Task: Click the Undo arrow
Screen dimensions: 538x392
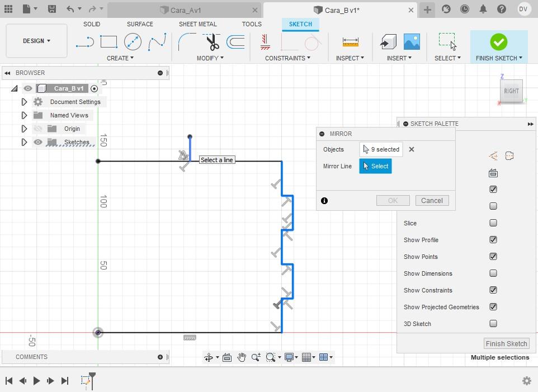Action: [x=70, y=9]
